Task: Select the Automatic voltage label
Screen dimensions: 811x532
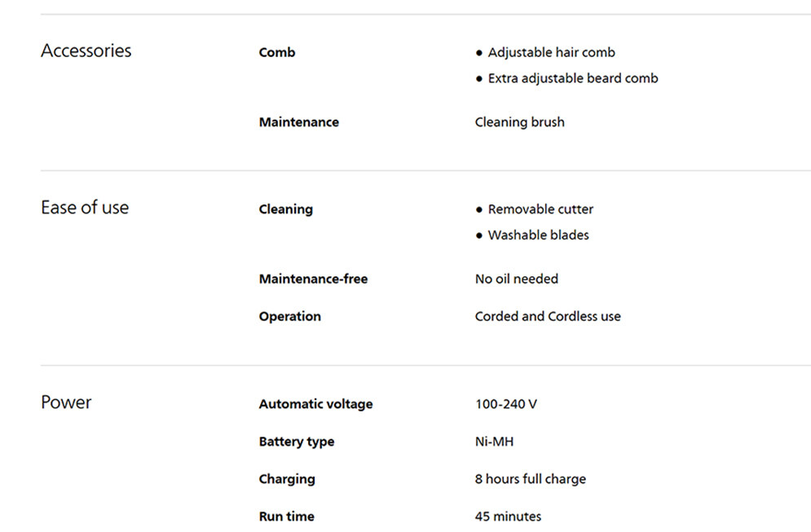Action: (315, 404)
